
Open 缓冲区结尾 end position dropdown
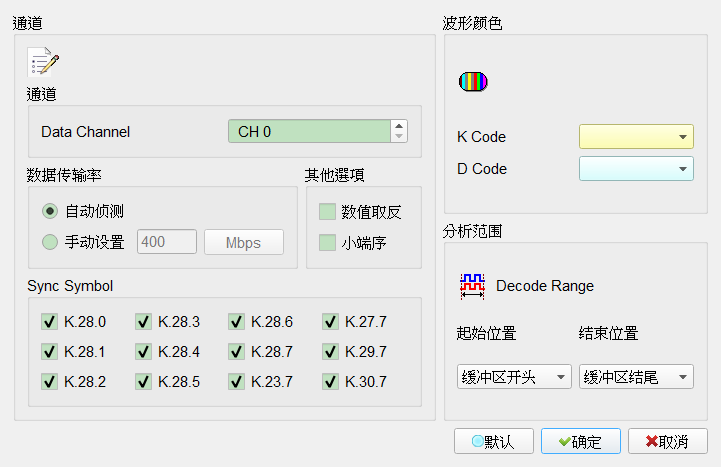click(636, 377)
